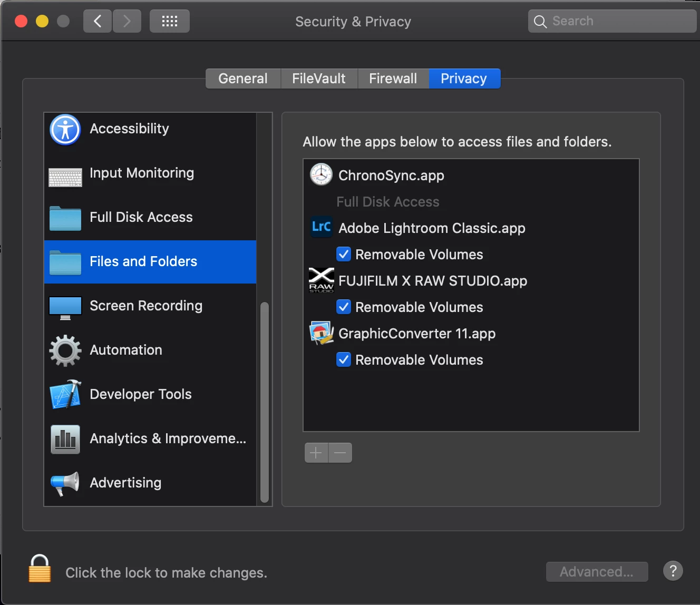This screenshot has height=605, width=700.
Task: Click the yellow minimize window button
Action: tap(42, 21)
